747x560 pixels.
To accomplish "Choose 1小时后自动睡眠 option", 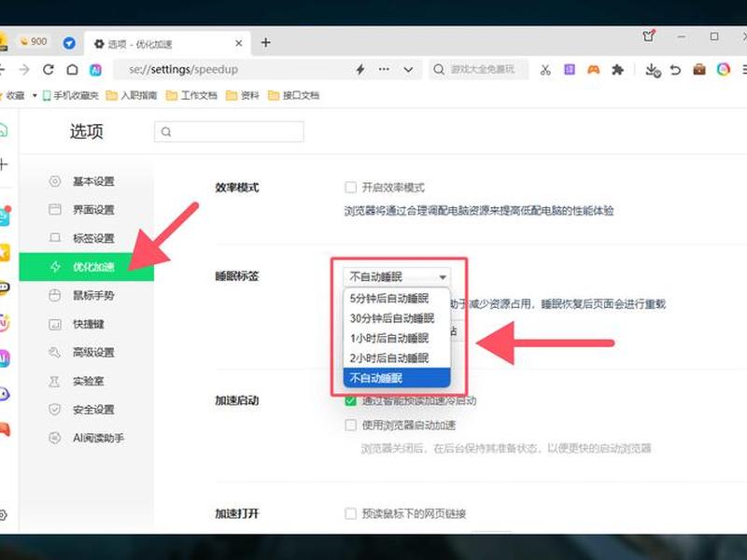I will (397, 339).
